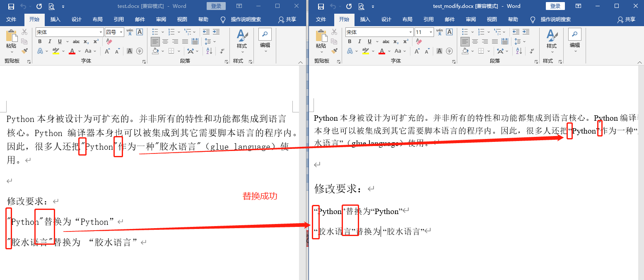This screenshot has width=644, height=280.
Task: Click 共享 share button in test_modify.docx
Action: [626, 19]
